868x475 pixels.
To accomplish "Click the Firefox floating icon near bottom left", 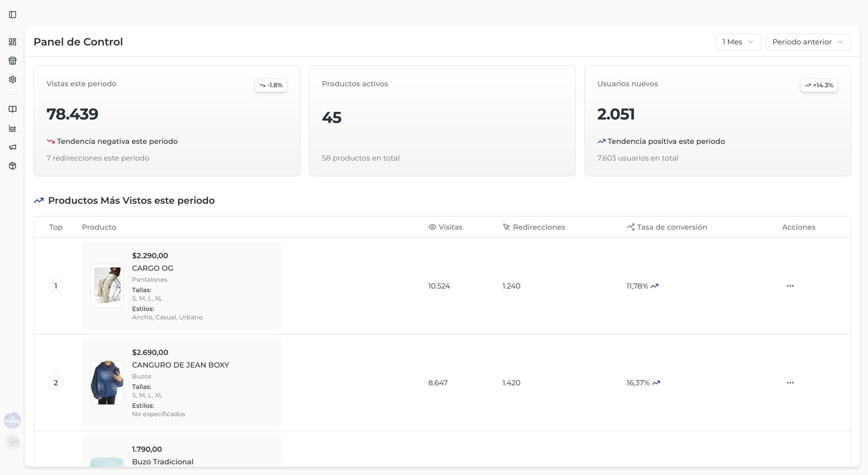I will (x=13, y=420).
